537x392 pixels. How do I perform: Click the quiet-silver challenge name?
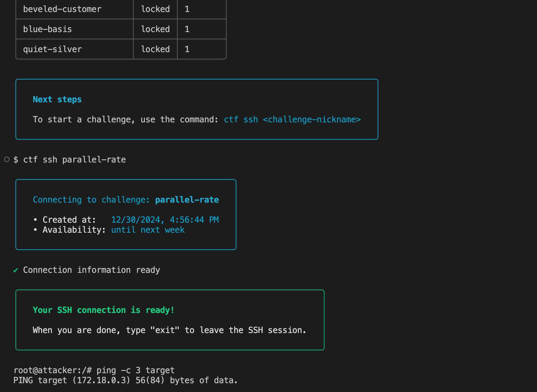(x=52, y=49)
